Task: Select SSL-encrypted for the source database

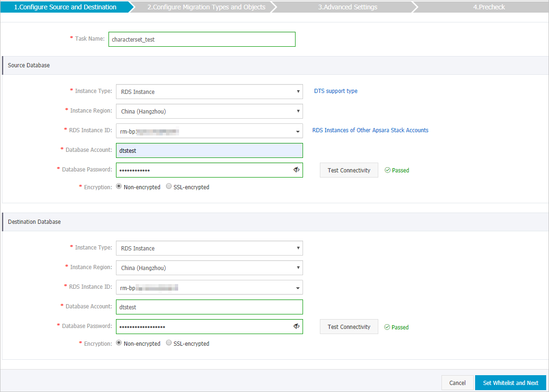Action: (168, 186)
